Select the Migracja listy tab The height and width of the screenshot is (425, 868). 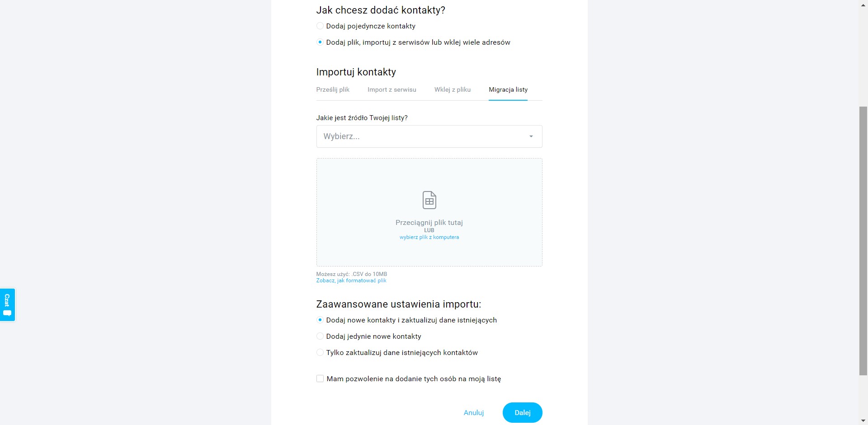click(508, 89)
